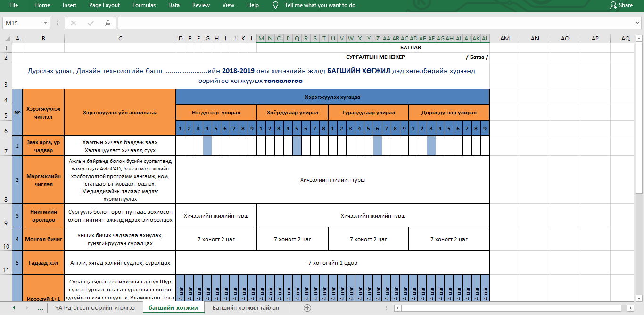Add a new sheet with the plus icon
644x315 pixels.
[307, 308]
